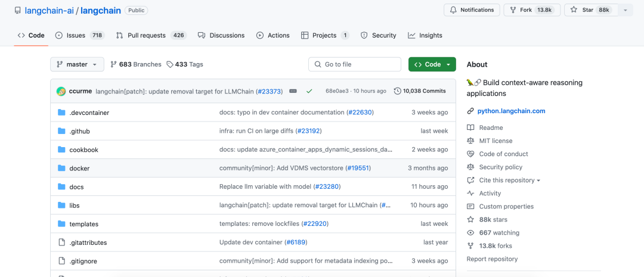Expand the Star lists dropdown arrow
Viewport: 644px width, 277px height.
626,10
